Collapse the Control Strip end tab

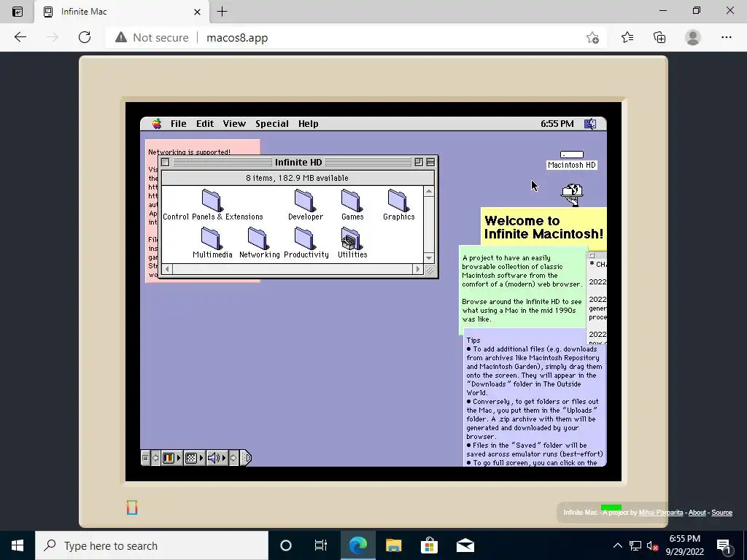245,458
